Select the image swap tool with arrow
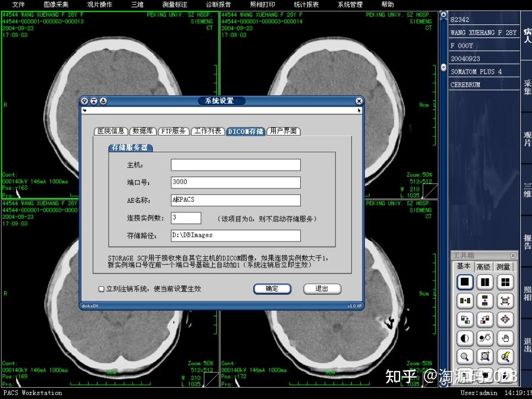 click(x=464, y=301)
